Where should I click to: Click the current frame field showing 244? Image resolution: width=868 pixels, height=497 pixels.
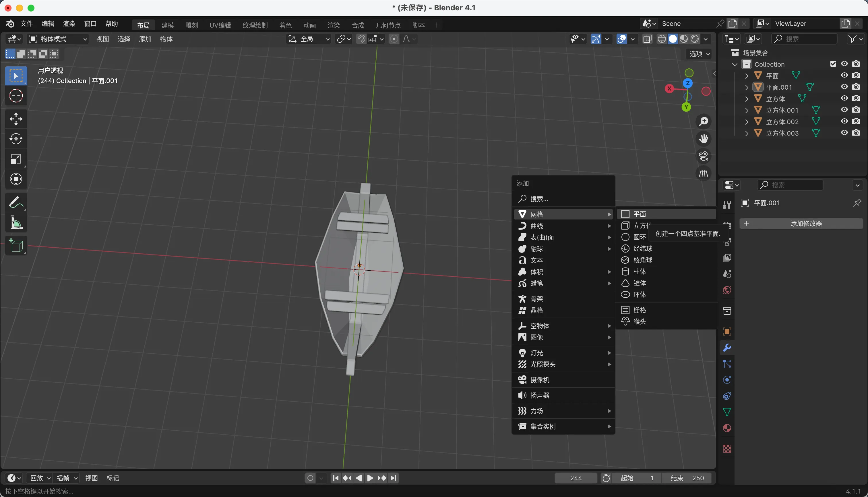pyautogui.click(x=576, y=478)
